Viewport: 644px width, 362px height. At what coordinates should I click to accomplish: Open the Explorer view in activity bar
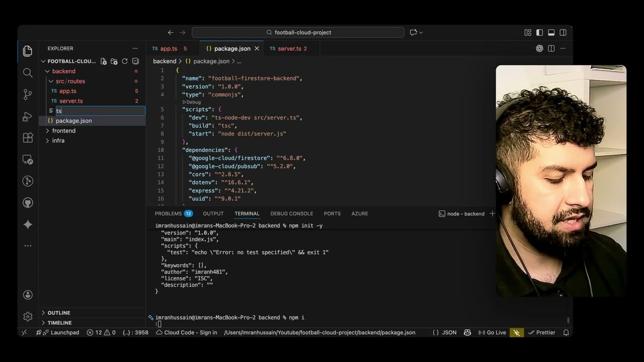pyautogui.click(x=28, y=51)
